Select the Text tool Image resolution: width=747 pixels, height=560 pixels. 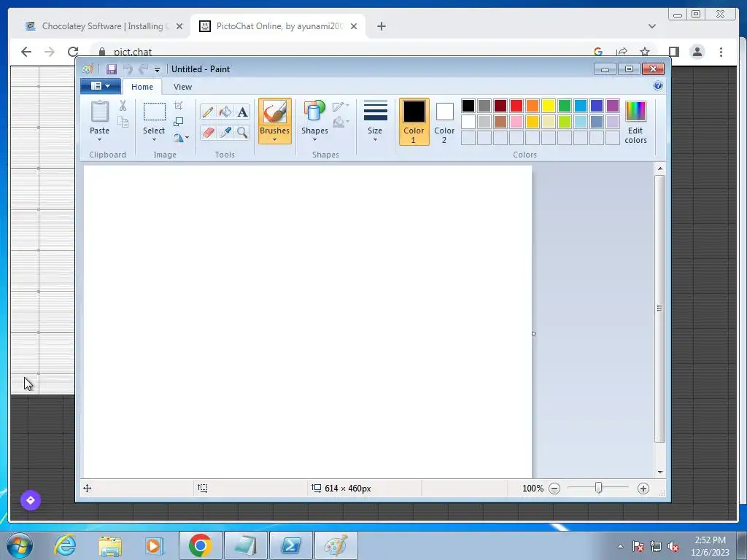pyautogui.click(x=242, y=112)
